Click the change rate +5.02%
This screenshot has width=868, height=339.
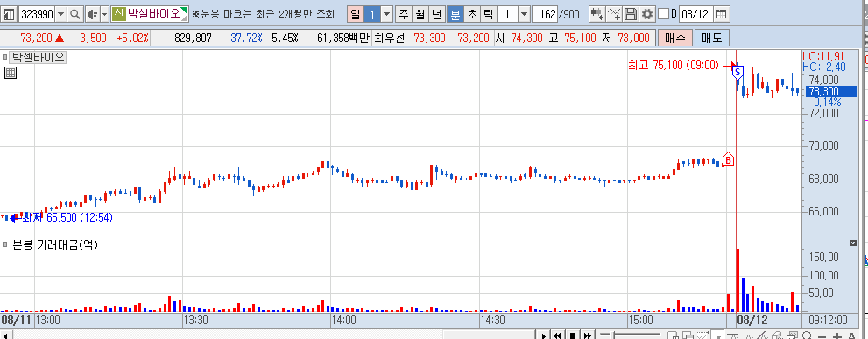tap(133, 39)
